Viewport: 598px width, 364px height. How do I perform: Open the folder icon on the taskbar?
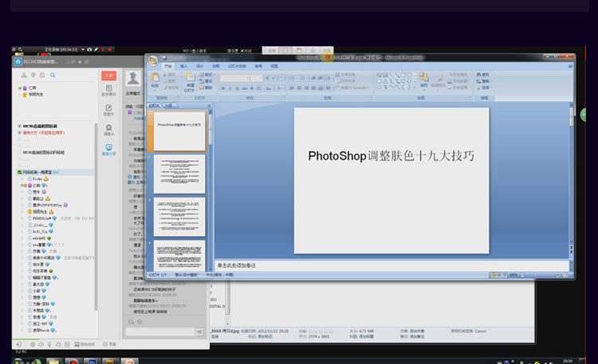53,361
